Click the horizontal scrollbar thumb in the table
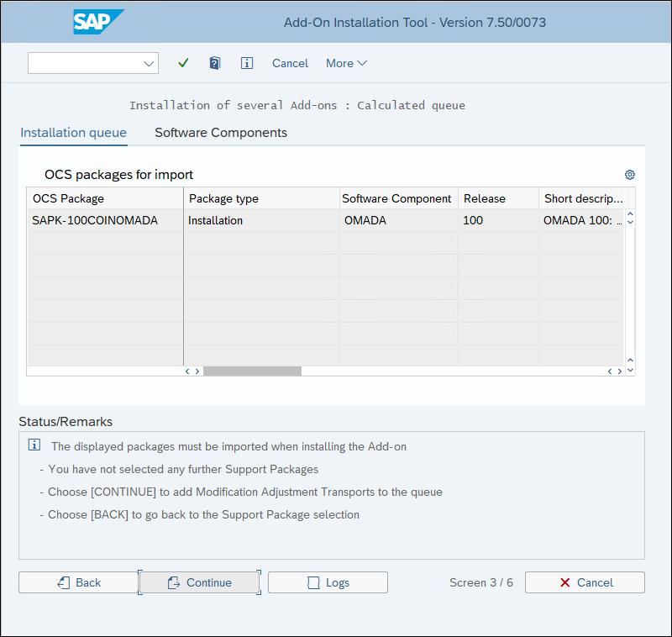 pos(253,371)
